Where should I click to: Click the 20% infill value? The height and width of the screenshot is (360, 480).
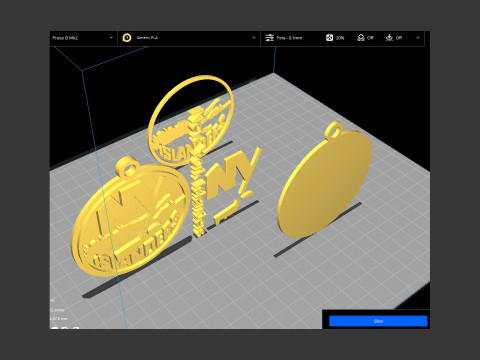[x=340, y=38]
